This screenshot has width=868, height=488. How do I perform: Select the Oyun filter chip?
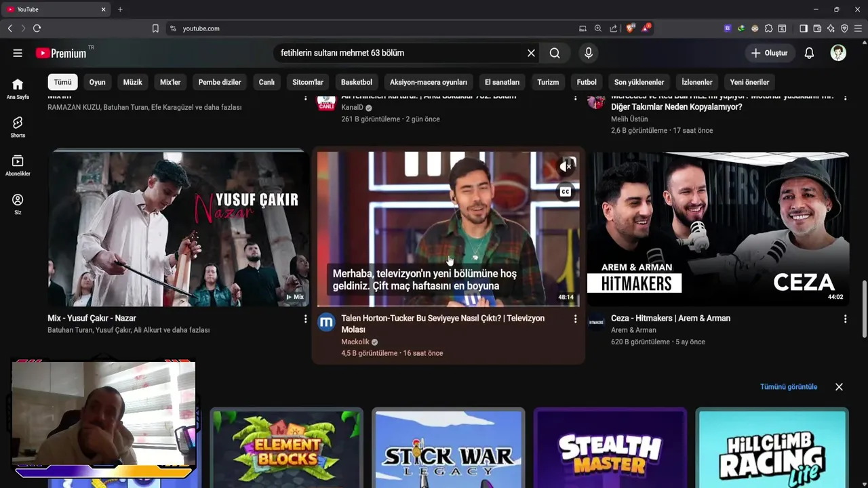[x=98, y=82]
